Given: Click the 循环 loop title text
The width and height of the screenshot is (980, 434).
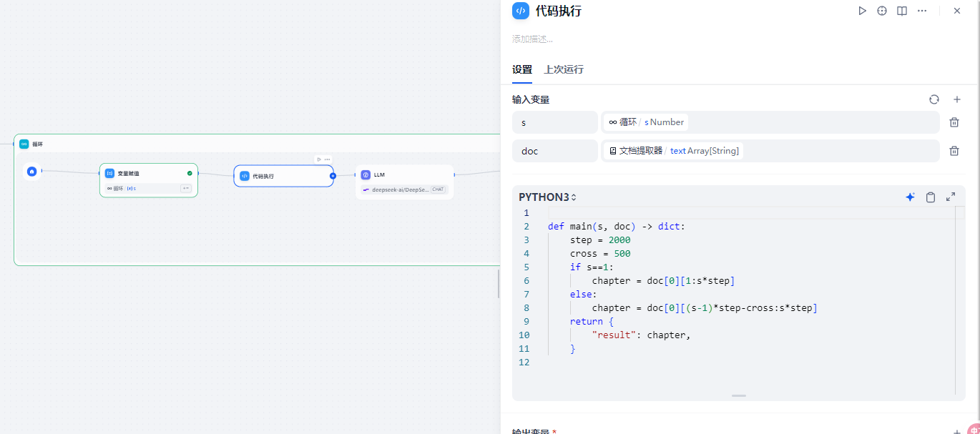Looking at the screenshot, I should [37, 144].
